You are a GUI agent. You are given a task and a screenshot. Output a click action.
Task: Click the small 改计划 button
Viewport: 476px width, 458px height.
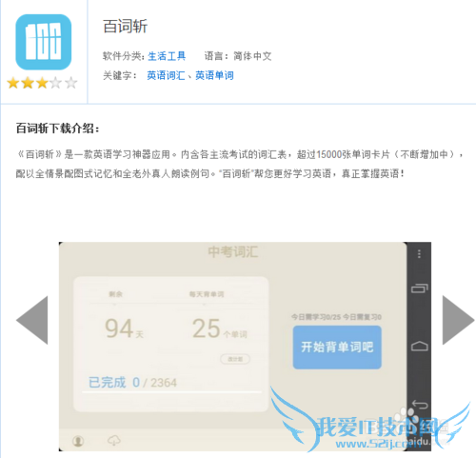coord(235,359)
